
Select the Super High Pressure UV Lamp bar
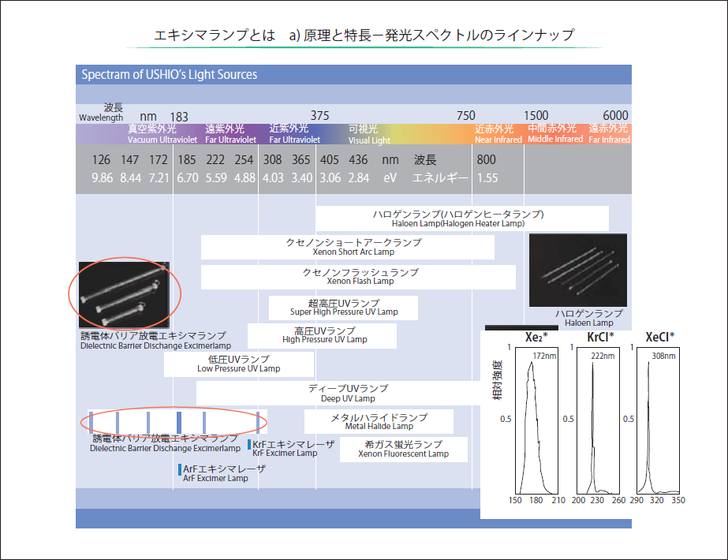click(342, 308)
